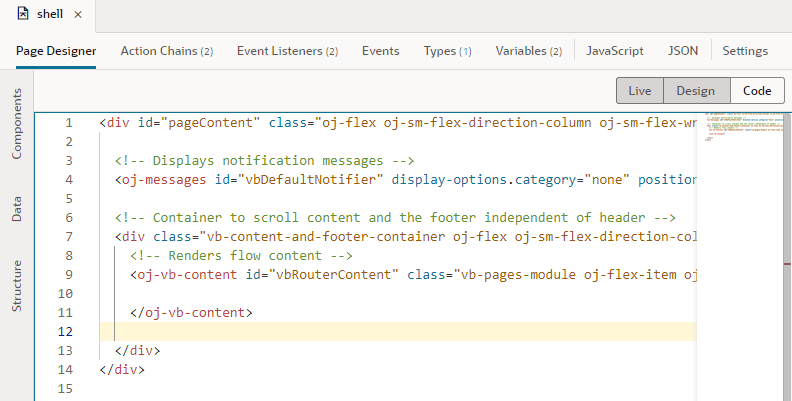The height and width of the screenshot is (401, 792).
Task: Expand the Data side panel
Action: 17,208
